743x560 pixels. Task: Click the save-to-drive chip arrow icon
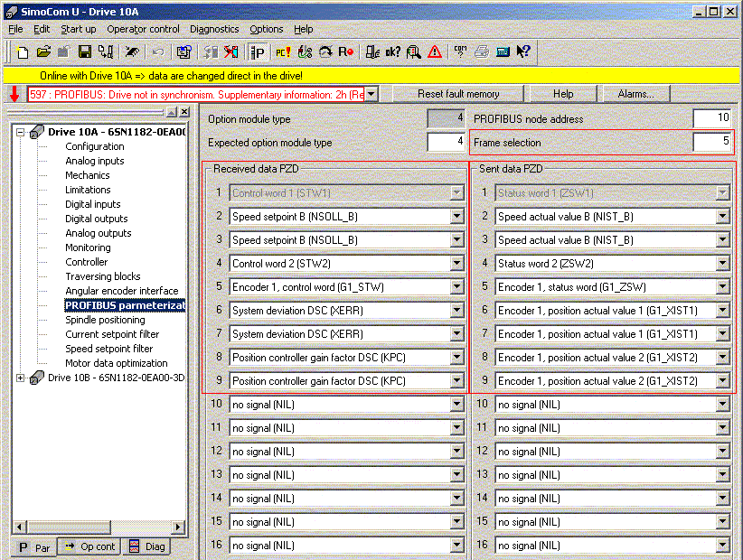click(x=132, y=51)
